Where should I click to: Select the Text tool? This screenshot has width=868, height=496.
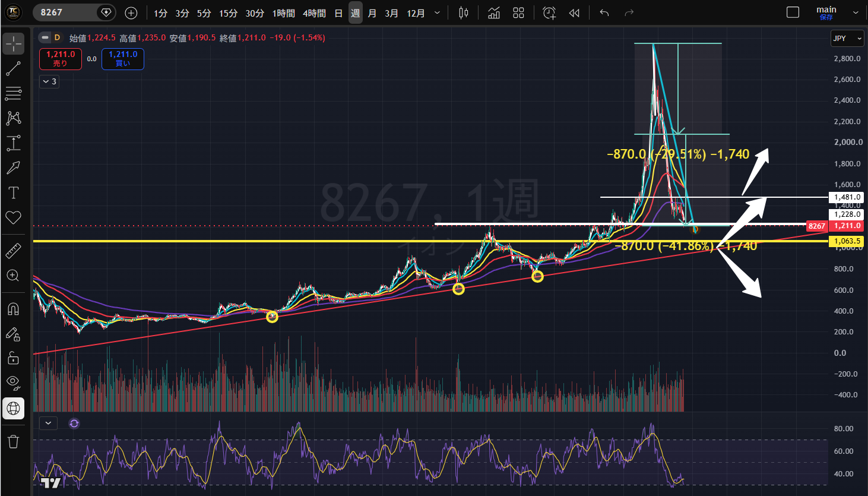[x=13, y=192]
